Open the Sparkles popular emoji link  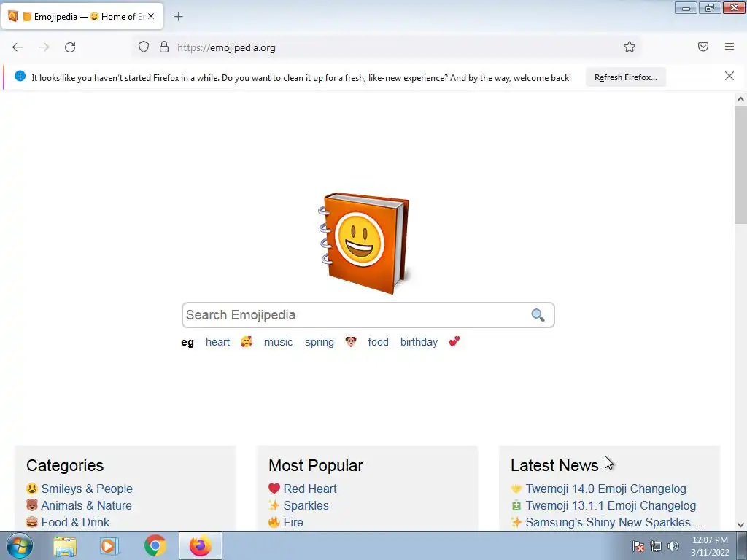pos(306,505)
